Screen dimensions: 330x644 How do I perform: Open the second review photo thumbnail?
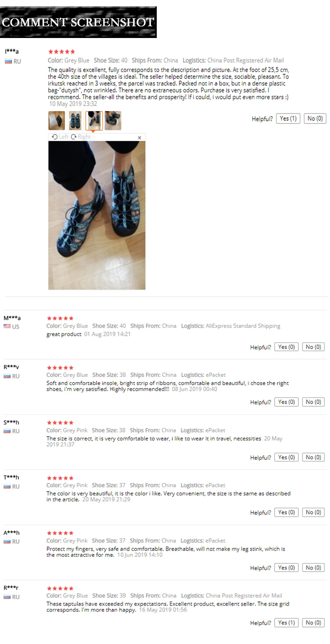[x=75, y=121]
